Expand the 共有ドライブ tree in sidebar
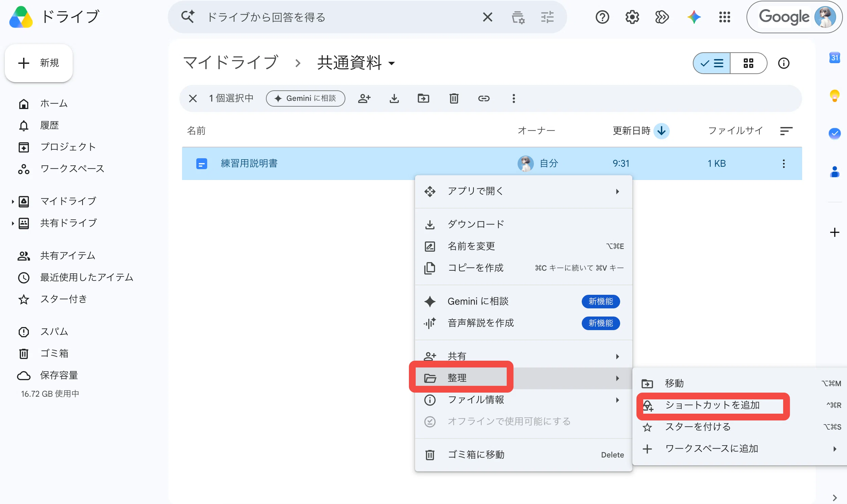Viewport: 847px width, 504px height. [13, 223]
